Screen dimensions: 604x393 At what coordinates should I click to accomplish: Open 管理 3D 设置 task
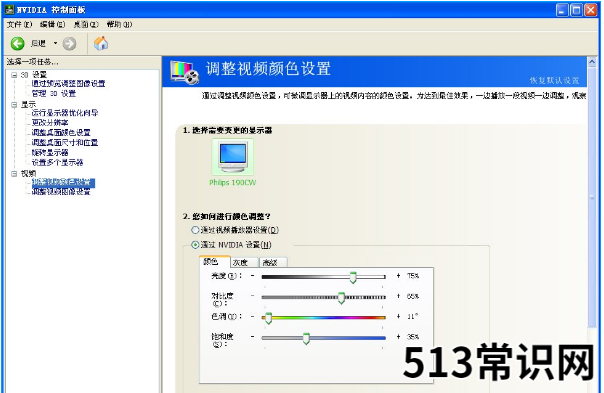point(54,94)
